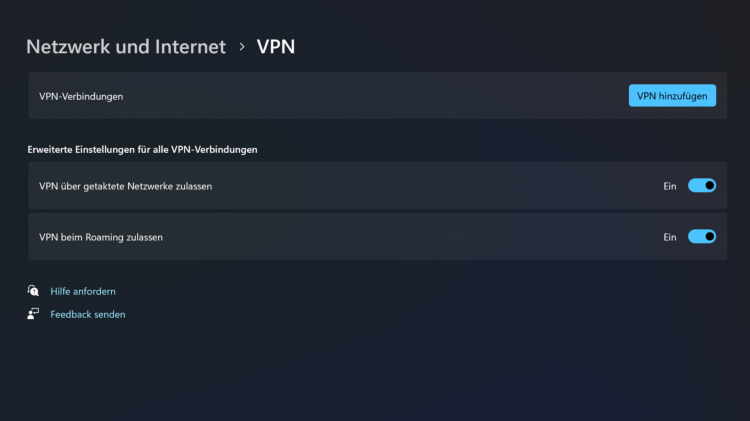Open the Hilfe anfordern link

point(83,291)
